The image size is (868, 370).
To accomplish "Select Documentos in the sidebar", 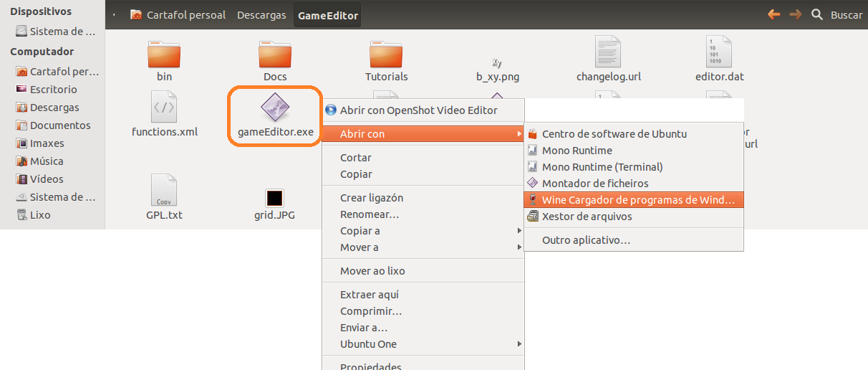I will pos(59,125).
